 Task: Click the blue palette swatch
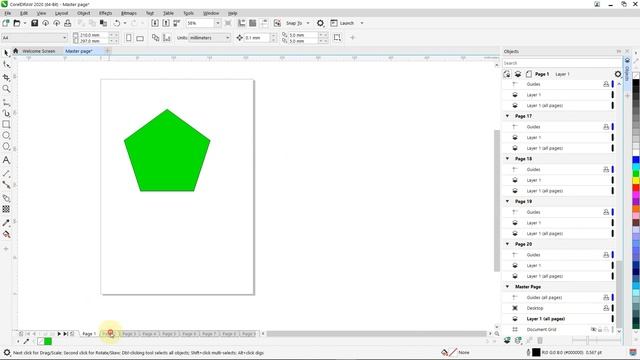pos(636,160)
